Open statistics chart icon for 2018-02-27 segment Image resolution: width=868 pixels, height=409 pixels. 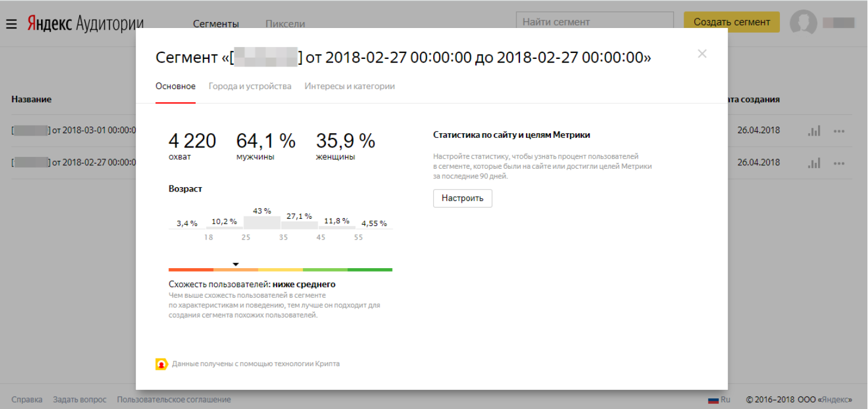tap(814, 163)
